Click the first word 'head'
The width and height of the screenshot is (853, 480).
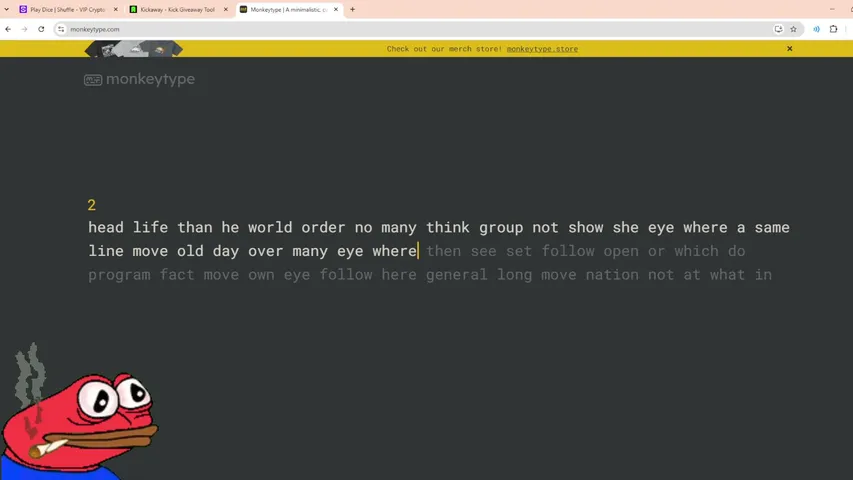click(106, 227)
